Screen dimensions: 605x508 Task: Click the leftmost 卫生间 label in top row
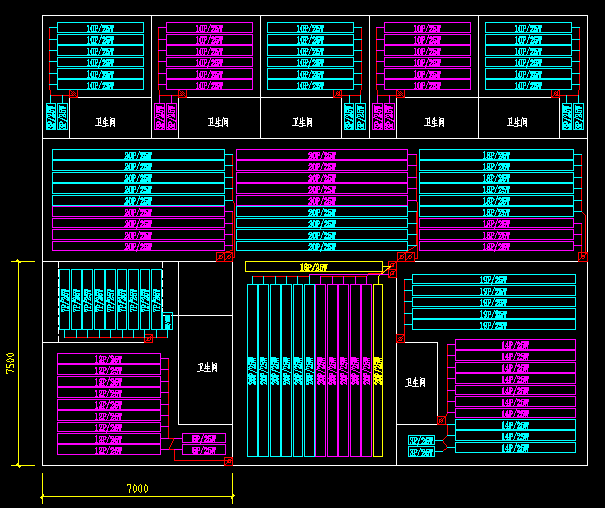(x=107, y=122)
